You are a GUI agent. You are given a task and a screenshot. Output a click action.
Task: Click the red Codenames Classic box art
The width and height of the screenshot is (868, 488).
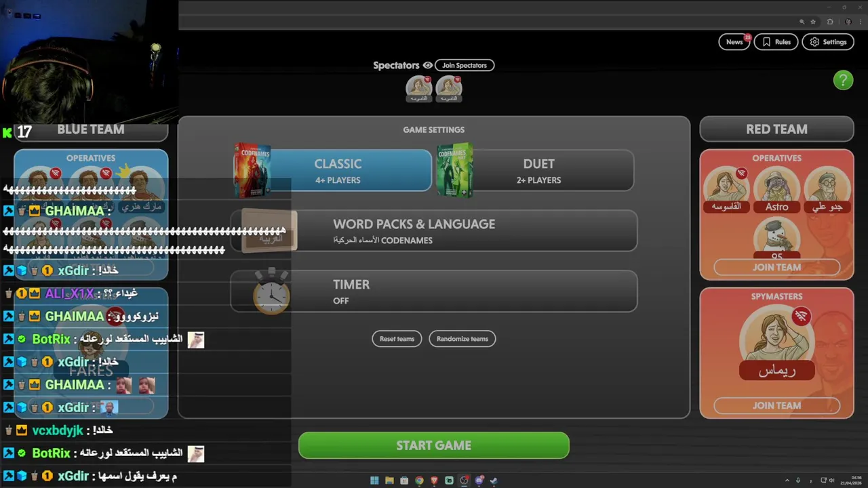click(x=252, y=170)
